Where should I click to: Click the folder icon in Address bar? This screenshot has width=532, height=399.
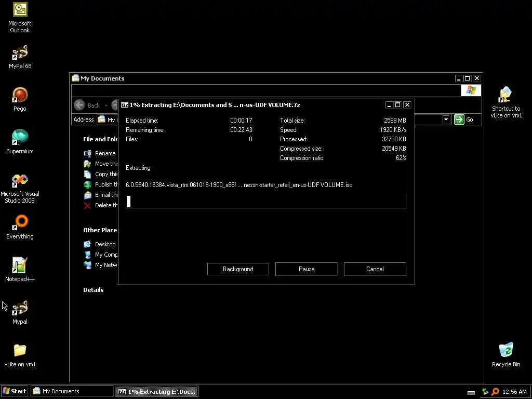101,119
